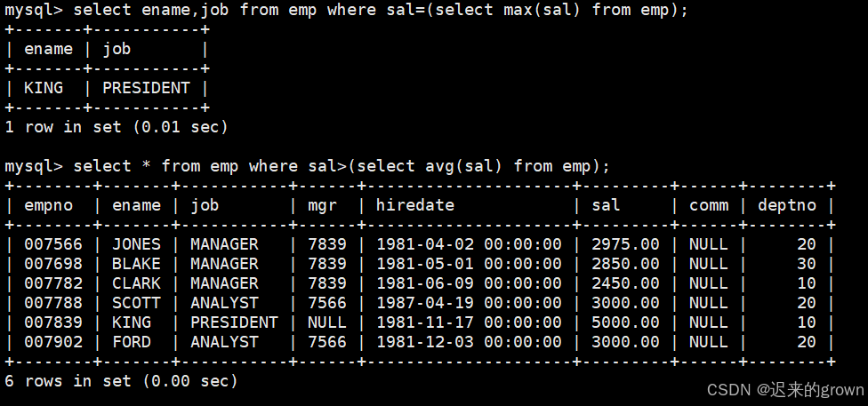Click the 'hiredate' column header
868x406 pixels.
point(415,205)
